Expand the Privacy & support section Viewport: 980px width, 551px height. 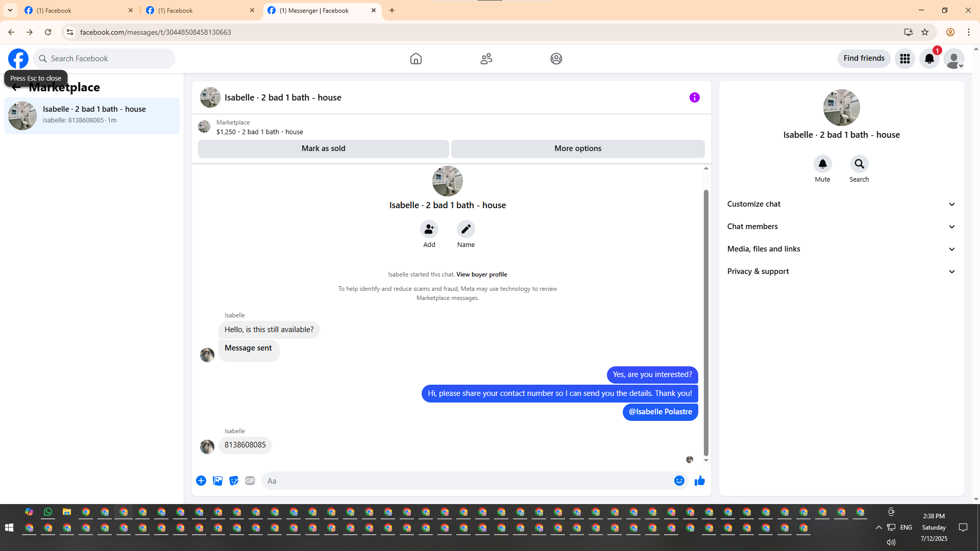[841, 271]
